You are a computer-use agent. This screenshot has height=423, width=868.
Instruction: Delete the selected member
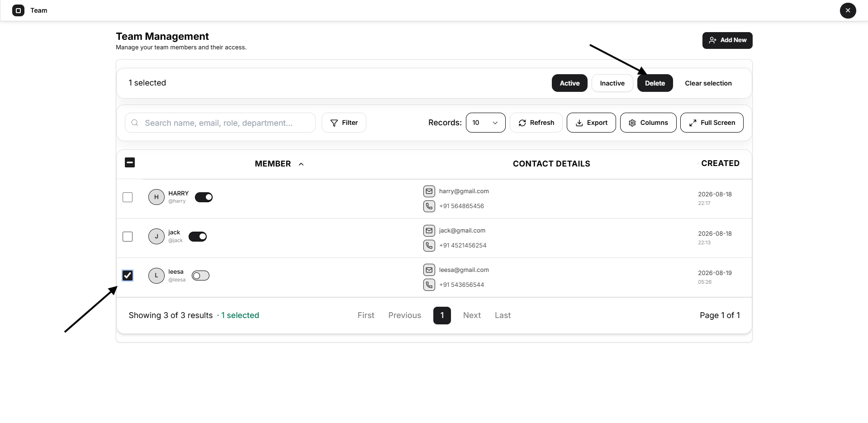click(x=655, y=83)
